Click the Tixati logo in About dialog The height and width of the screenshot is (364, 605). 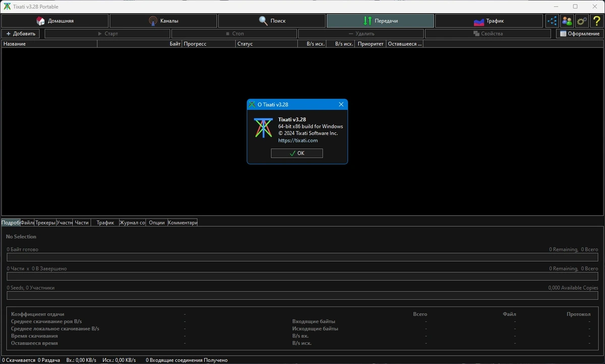click(x=263, y=128)
